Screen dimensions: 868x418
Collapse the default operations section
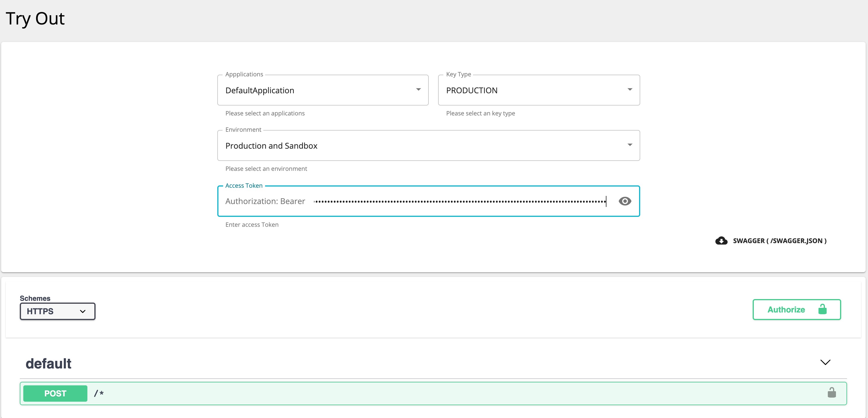tap(825, 362)
